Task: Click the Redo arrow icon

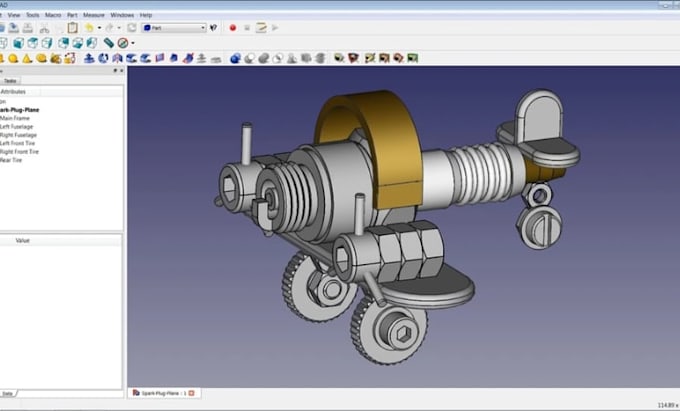Action: [109, 28]
